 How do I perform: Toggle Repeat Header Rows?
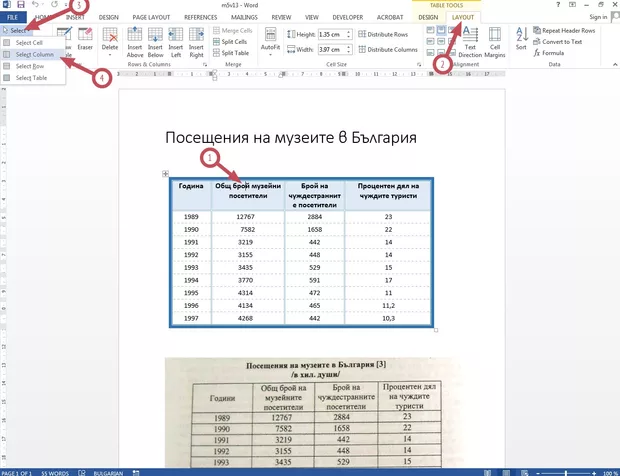coord(564,30)
